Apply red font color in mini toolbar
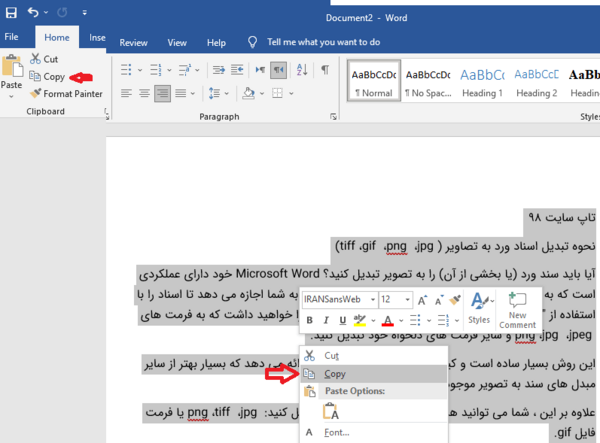This screenshot has width=600, height=443. click(388, 320)
